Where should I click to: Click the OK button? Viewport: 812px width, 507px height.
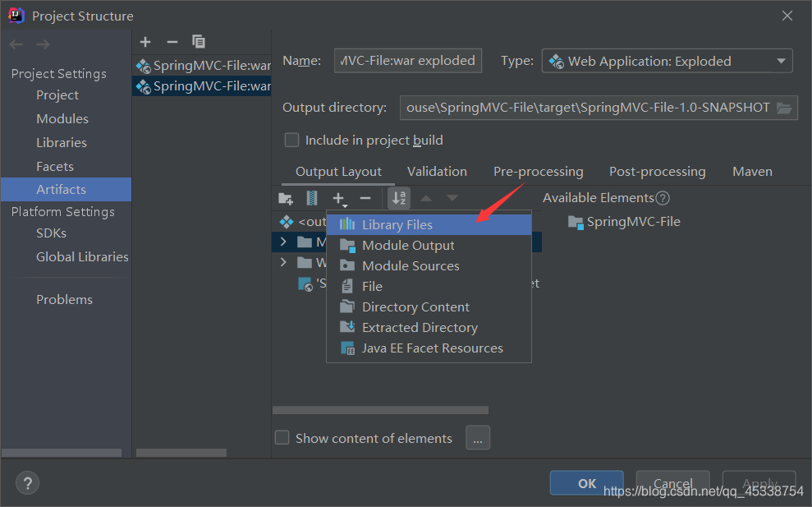(x=587, y=483)
